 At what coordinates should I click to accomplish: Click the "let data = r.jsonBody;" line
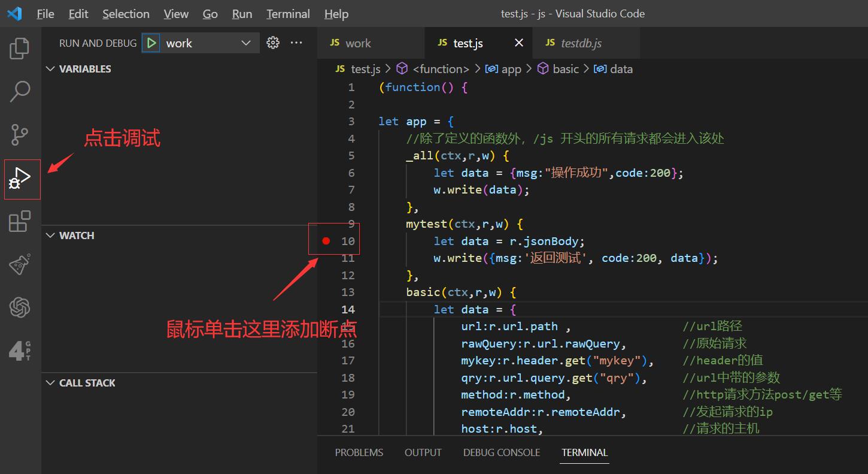(509, 241)
